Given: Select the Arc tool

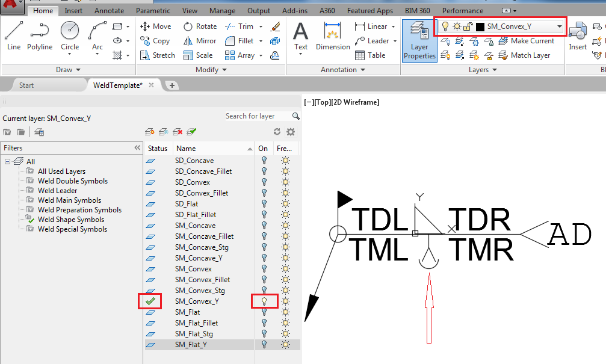Looking at the screenshot, I should (x=97, y=35).
